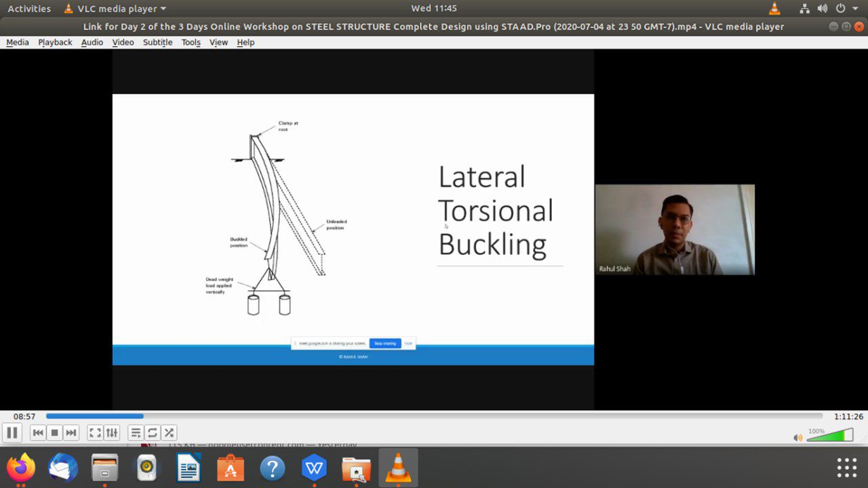
Task: Click the Activities button
Action: (29, 9)
